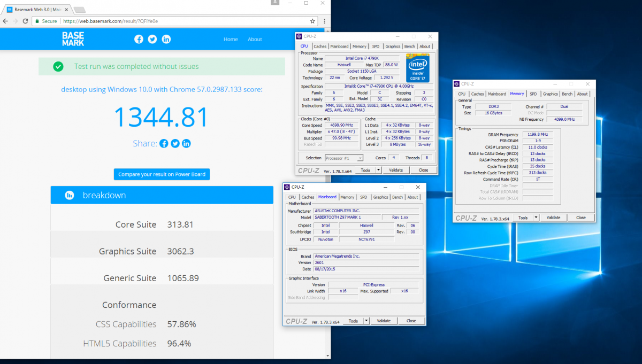Open new Chrome tab
This screenshot has width=642, height=364.
coord(79,10)
